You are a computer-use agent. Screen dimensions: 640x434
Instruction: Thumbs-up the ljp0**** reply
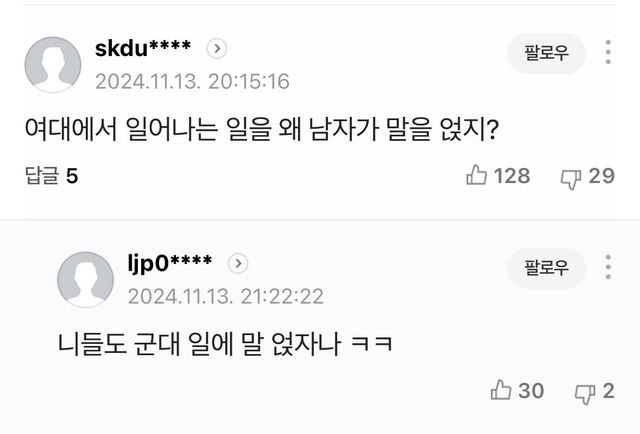pos(501,390)
